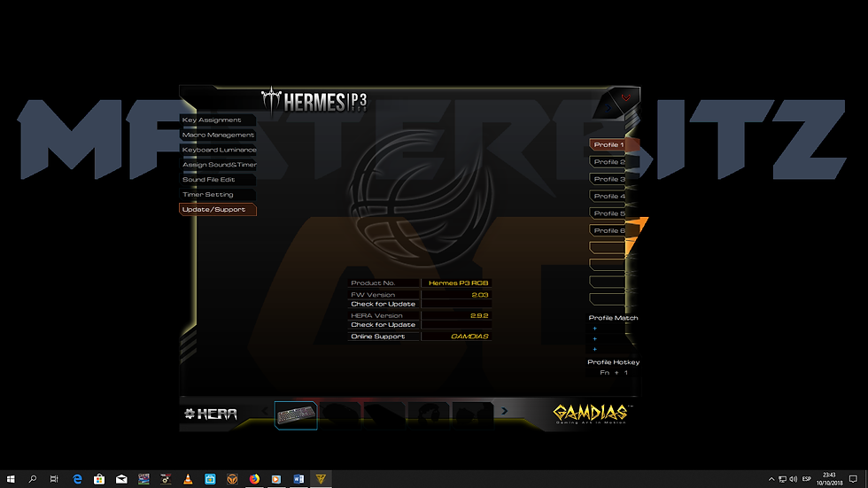Screen dimensions: 868x488
Task: Switch to HERA app taskbar icon
Action: pos(321,479)
